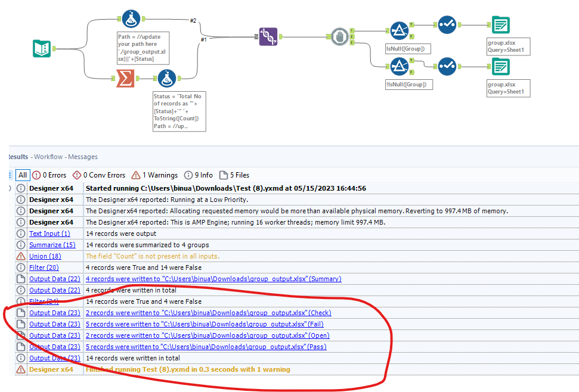Click the Path formula annotation box
Screen dimensions: 579x392
point(143,48)
